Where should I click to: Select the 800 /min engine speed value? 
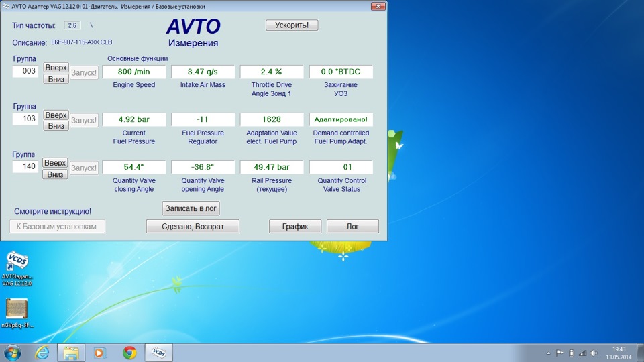[x=134, y=72]
